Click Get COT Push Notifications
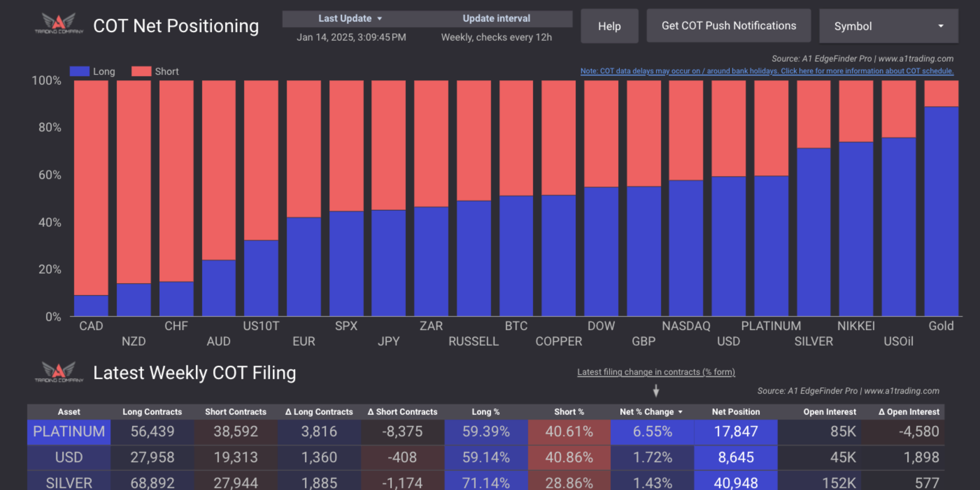980x490 pixels. pyautogui.click(x=728, y=26)
